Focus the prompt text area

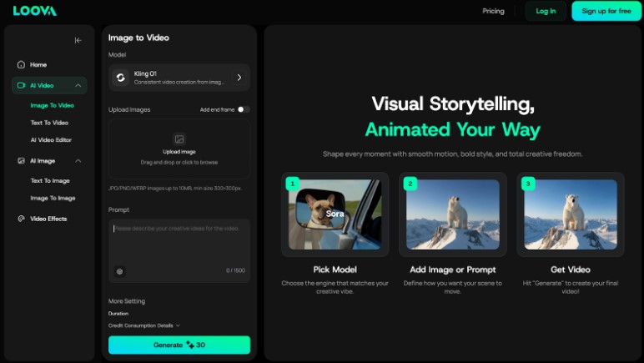pos(179,250)
